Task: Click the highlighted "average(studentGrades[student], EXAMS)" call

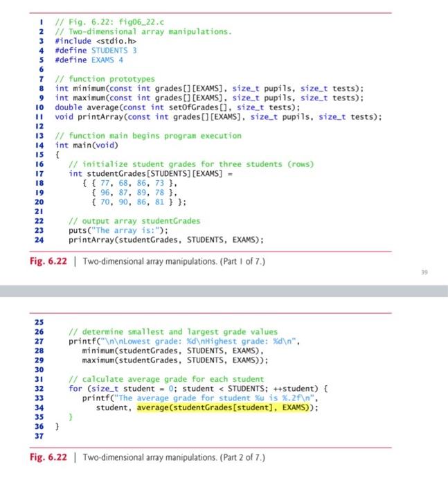Action: pyautogui.click(x=223, y=407)
